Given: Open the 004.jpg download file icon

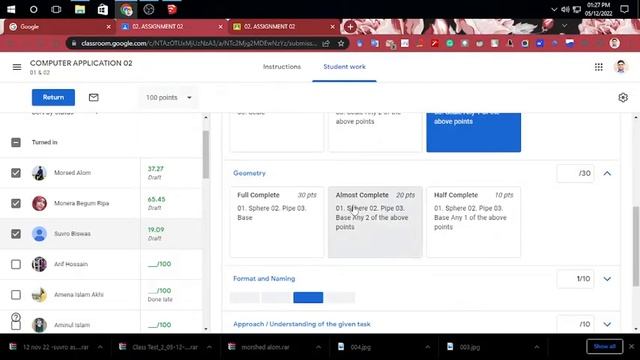Looking at the screenshot, I should click(x=341, y=347).
